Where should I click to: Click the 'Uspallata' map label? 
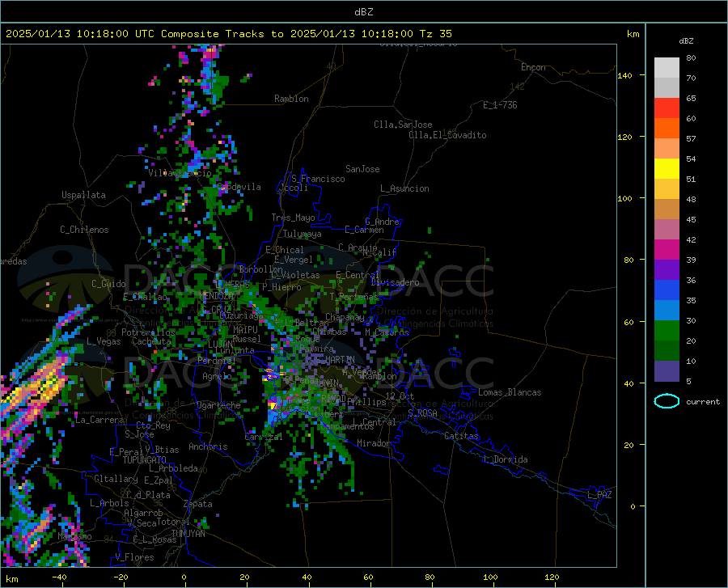point(83,195)
